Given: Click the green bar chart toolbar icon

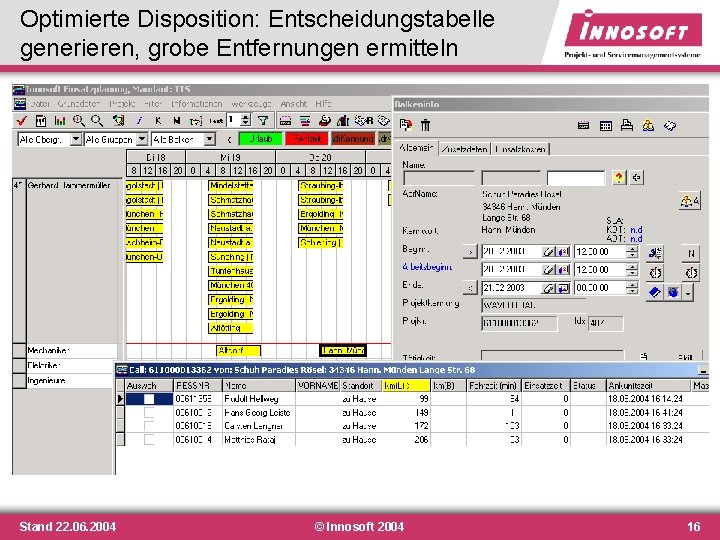Looking at the screenshot, I should click(x=60, y=121).
